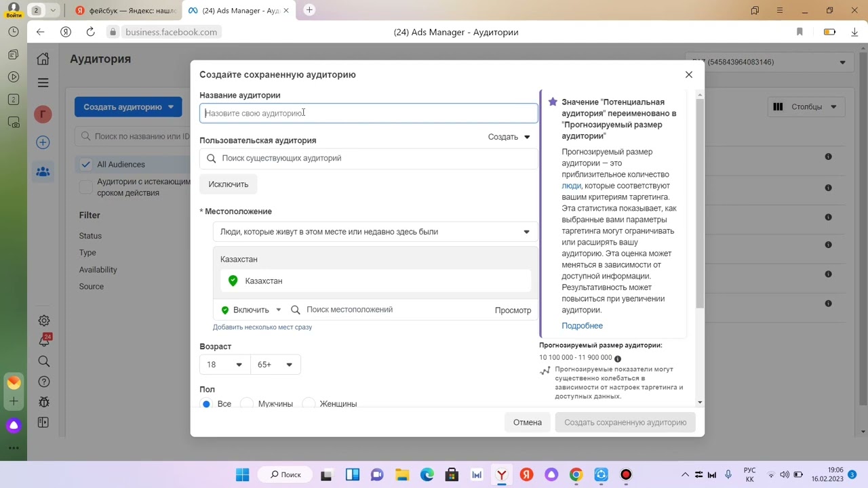Viewport: 868px width, 488px height.
Task: Open the ad account selector dropdown (545843964083146)
Action: point(768,62)
